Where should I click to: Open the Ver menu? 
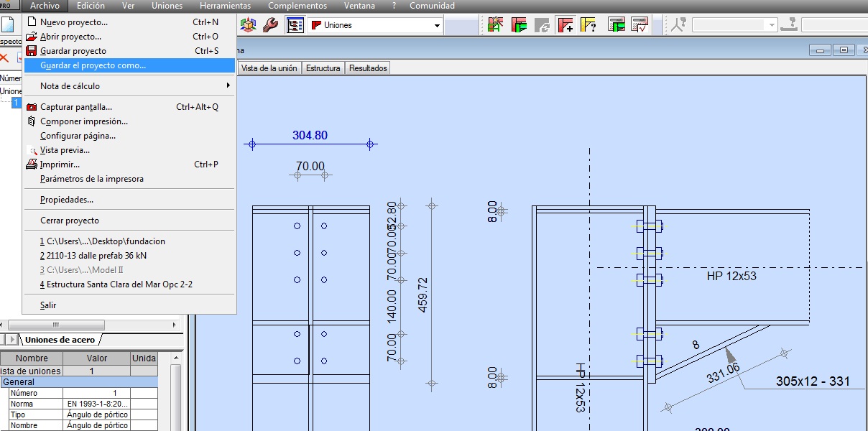pos(129,6)
